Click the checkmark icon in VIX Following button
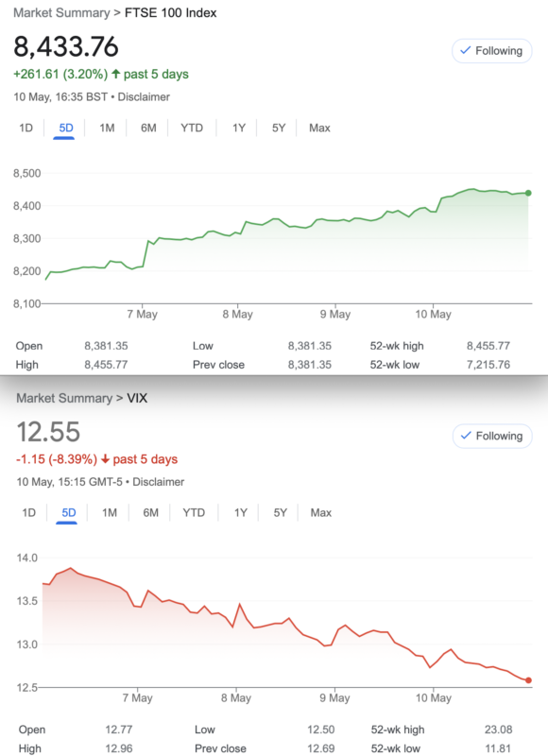548x756 pixels. coord(466,436)
